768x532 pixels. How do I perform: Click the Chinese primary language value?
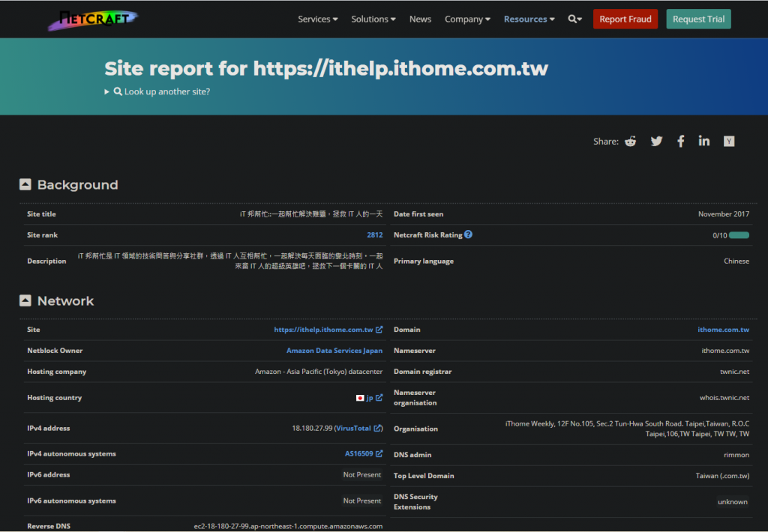736,261
